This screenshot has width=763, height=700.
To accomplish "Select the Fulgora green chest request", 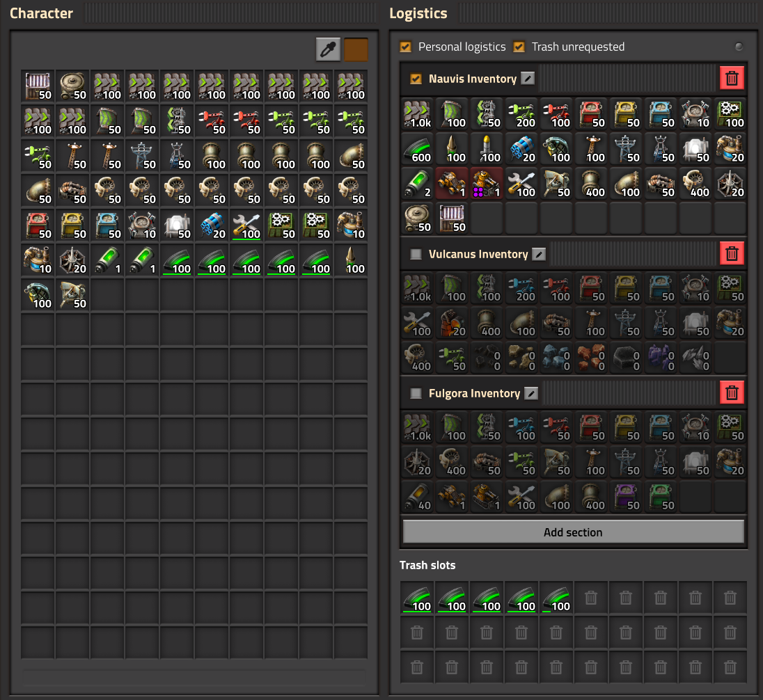I will 662,497.
